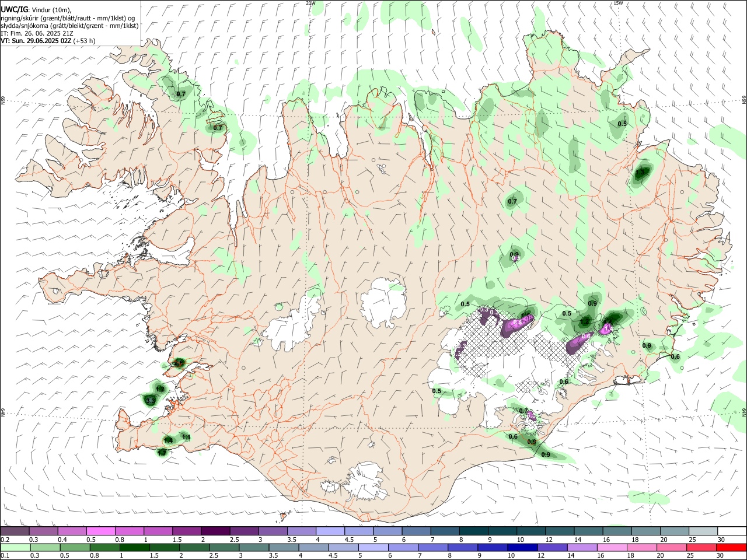Click the 2.6 precipitation value on the map
747x560 pixels.
[179, 363]
